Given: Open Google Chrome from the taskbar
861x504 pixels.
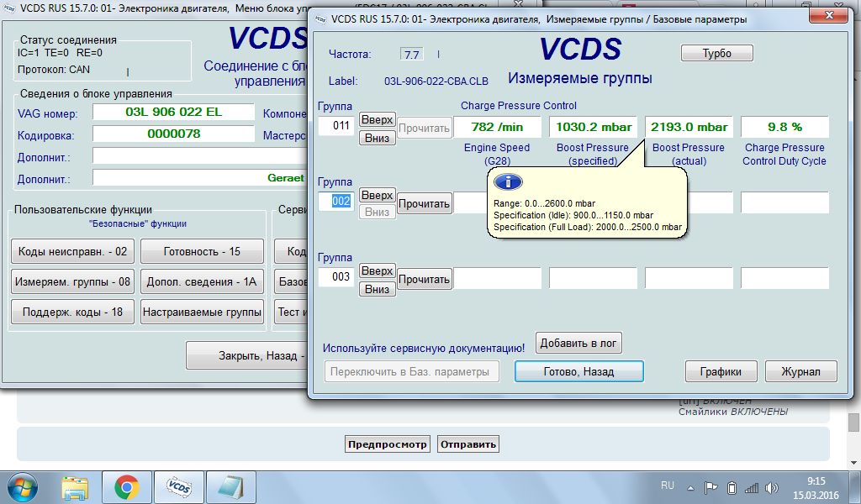Looking at the screenshot, I should tap(127, 487).
